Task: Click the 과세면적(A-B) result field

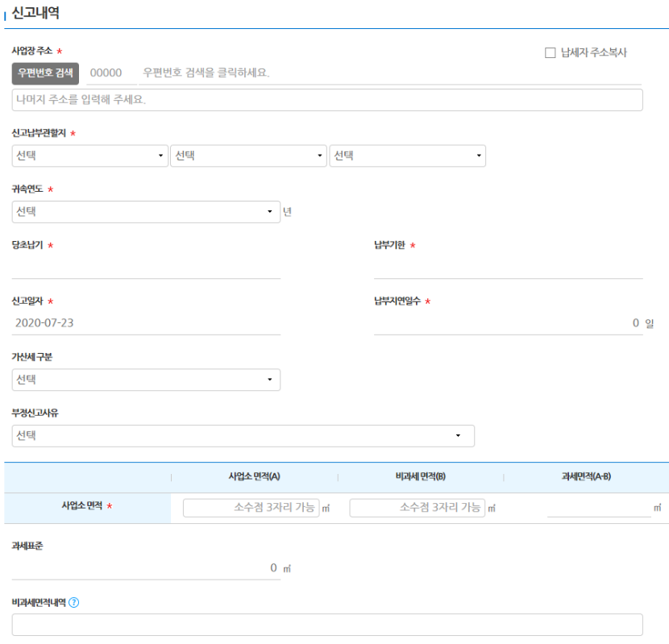Action: (599, 508)
